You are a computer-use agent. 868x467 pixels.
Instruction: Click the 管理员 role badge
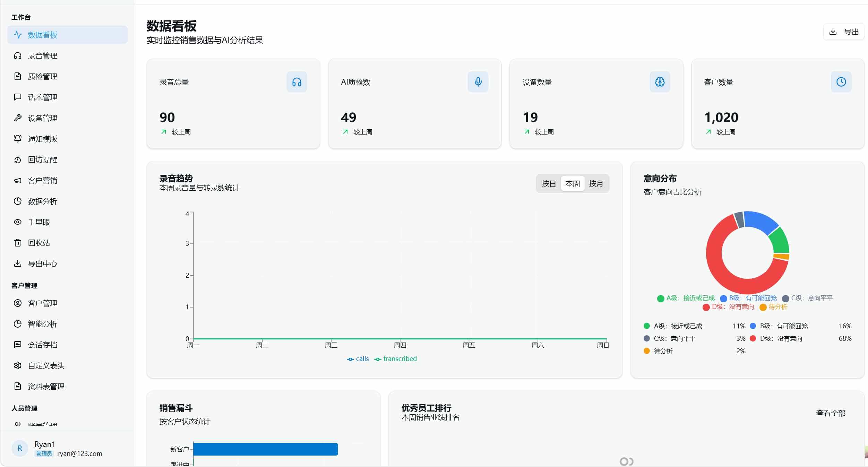44,453
